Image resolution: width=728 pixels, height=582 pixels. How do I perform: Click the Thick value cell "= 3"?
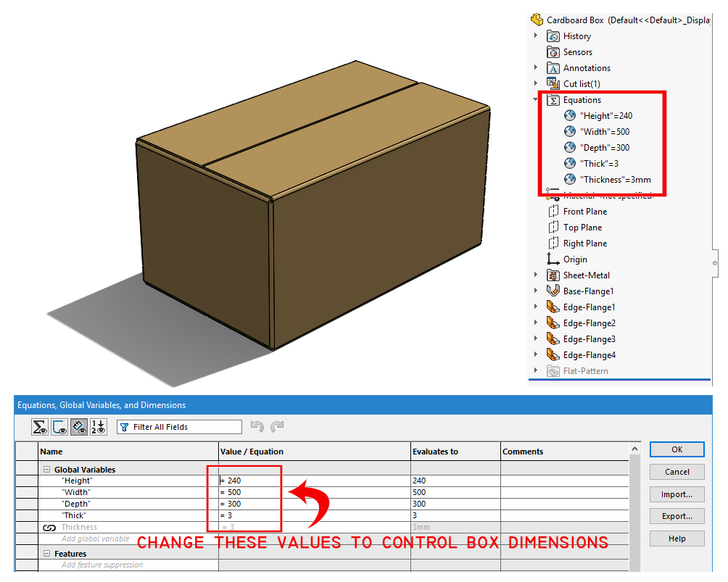coord(314,515)
